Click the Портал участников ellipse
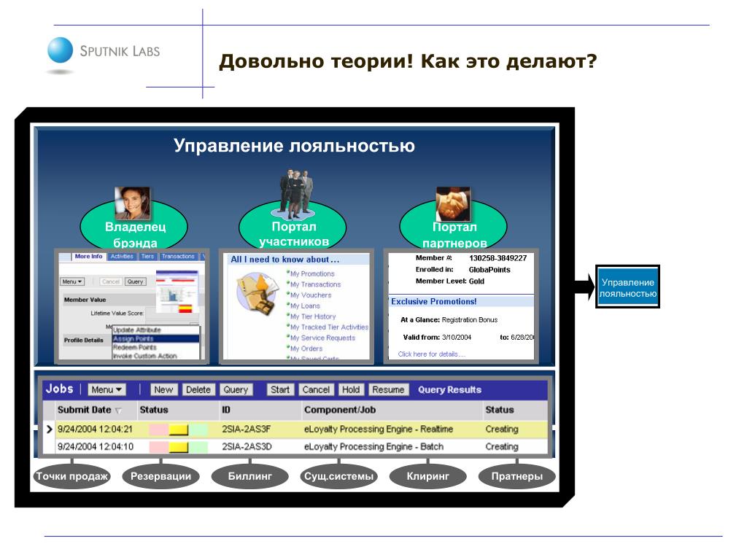This screenshot has width=747, height=560. (x=293, y=226)
